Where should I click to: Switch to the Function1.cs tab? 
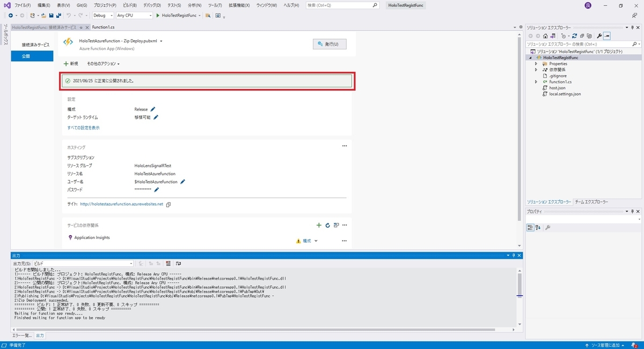click(103, 27)
